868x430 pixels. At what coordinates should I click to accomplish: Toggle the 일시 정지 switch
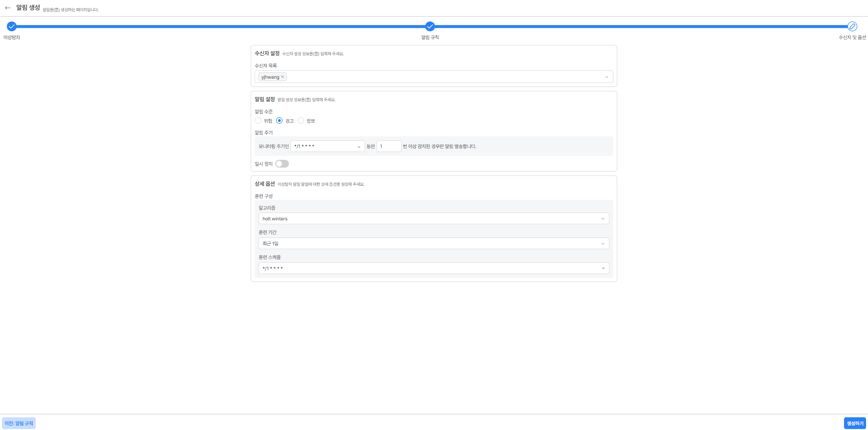point(282,164)
